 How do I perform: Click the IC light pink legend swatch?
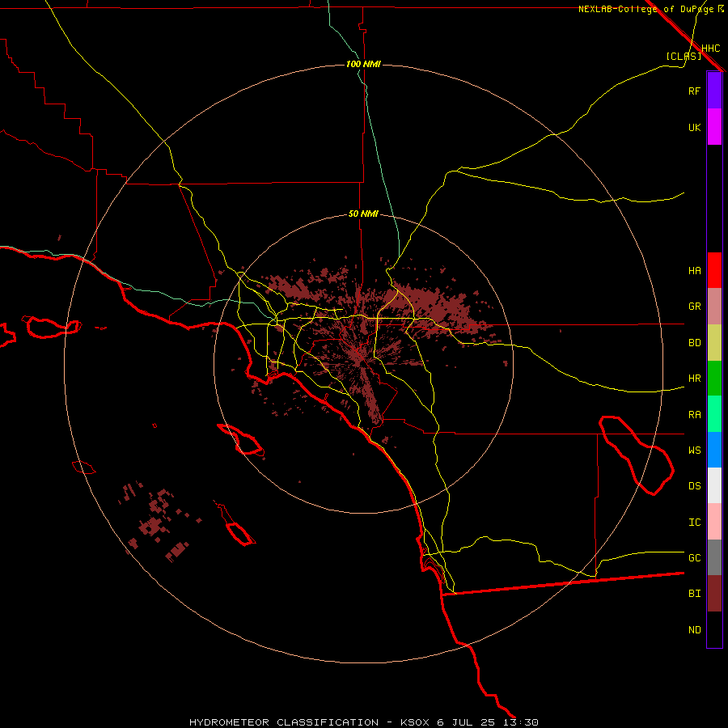(714, 522)
